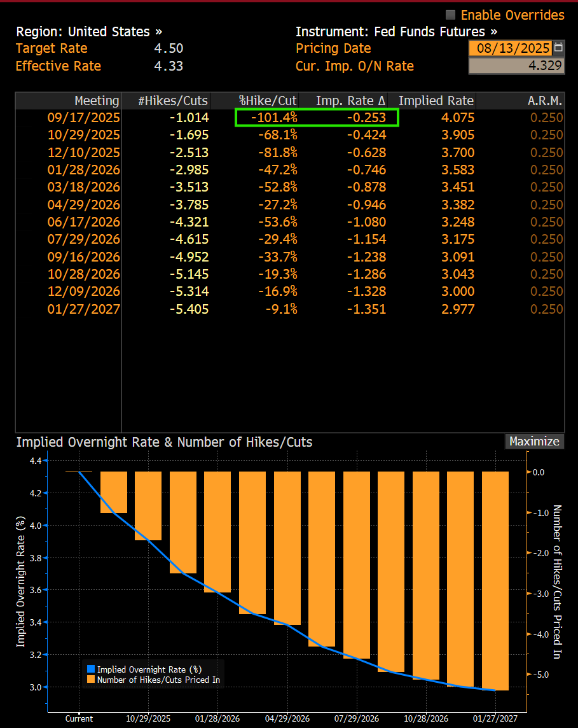578x728 pixels.
Task: Select the 03/18/2026 meeting date
Action: [83, 186]
